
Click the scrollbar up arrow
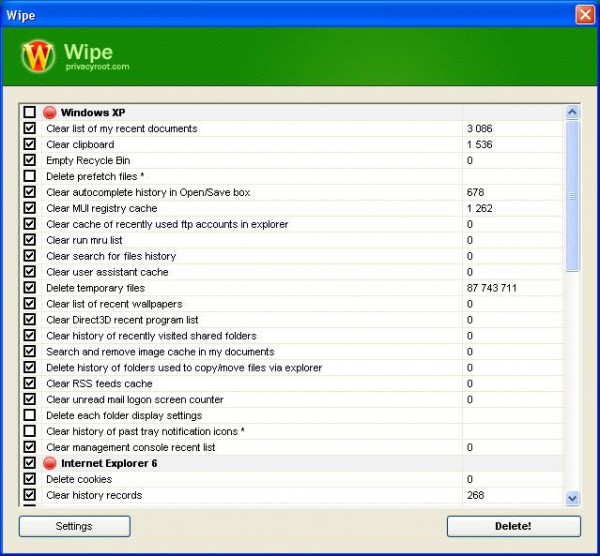click(x=572, y=112)
